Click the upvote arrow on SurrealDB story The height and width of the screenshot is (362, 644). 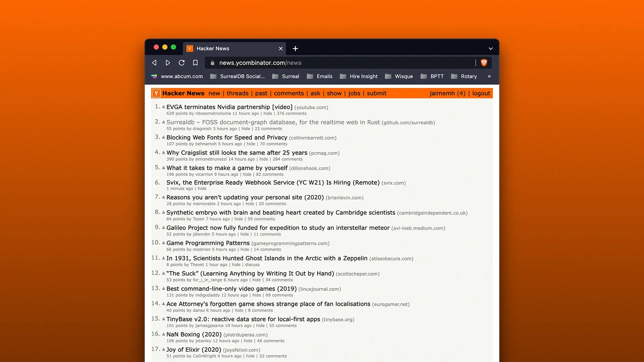click(163, 122)
